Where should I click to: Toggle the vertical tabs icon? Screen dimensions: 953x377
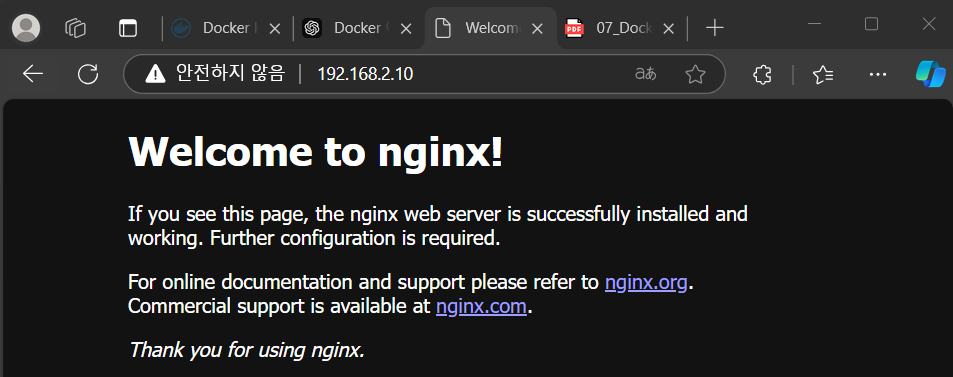(x=128, y=28)
